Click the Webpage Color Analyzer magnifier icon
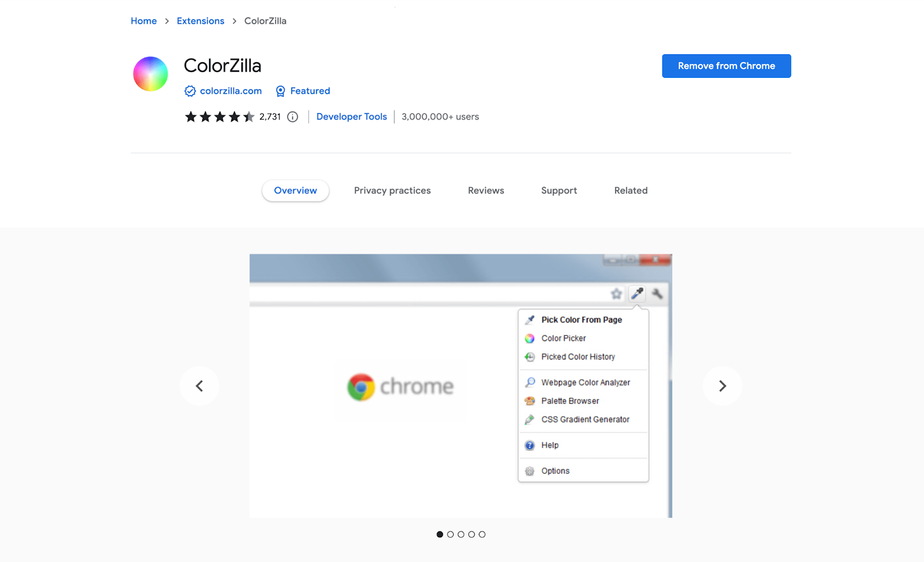This screenshot has width=924, height=562. 530,383
